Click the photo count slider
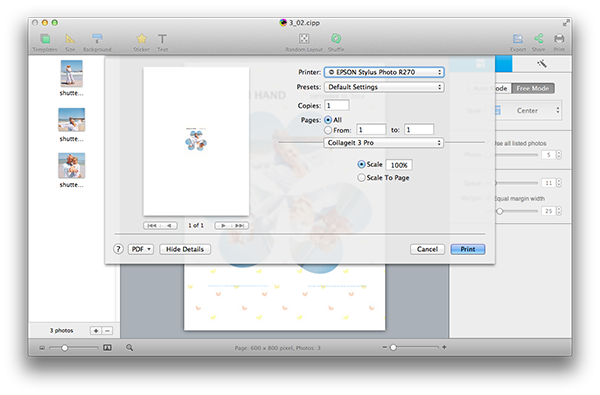 tap(512, 155)
